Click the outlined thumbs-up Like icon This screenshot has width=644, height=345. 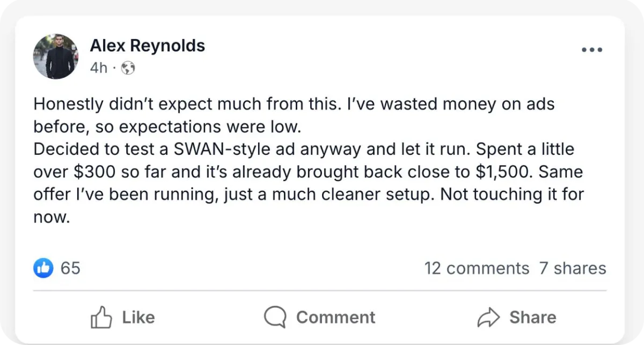pos(101,318)
